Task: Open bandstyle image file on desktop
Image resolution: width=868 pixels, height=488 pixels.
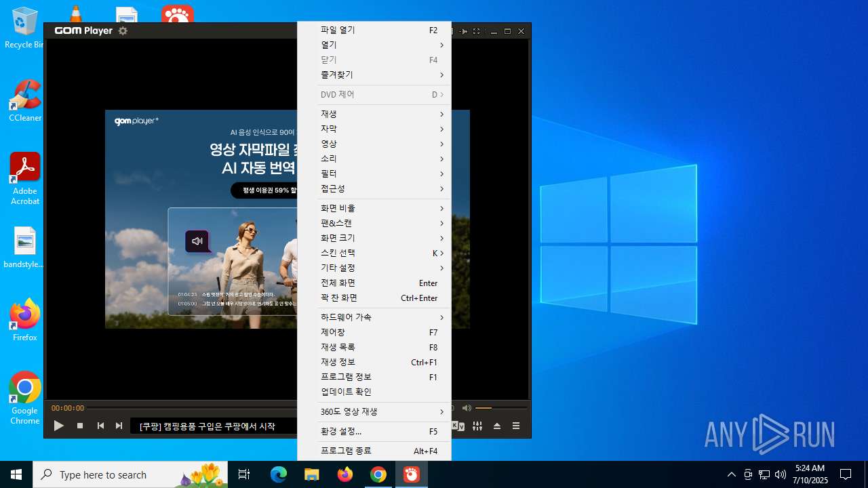Action: point(25,247)
